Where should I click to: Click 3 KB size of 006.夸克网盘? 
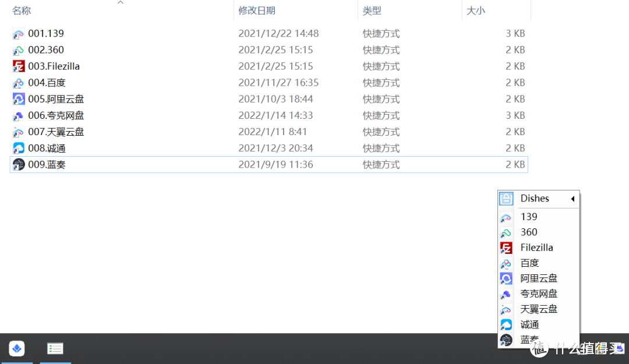[x=515, y=115]
